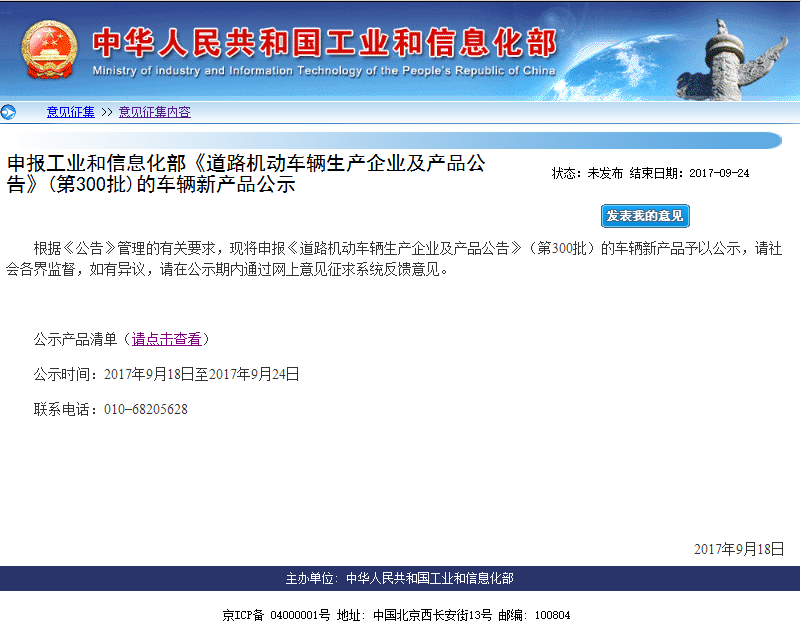Image resolution: width=801 pixels, height=624 pixels.
Task: Open the 意见征集内容 breadcrumb link
Action: click(x=155, y=111)
